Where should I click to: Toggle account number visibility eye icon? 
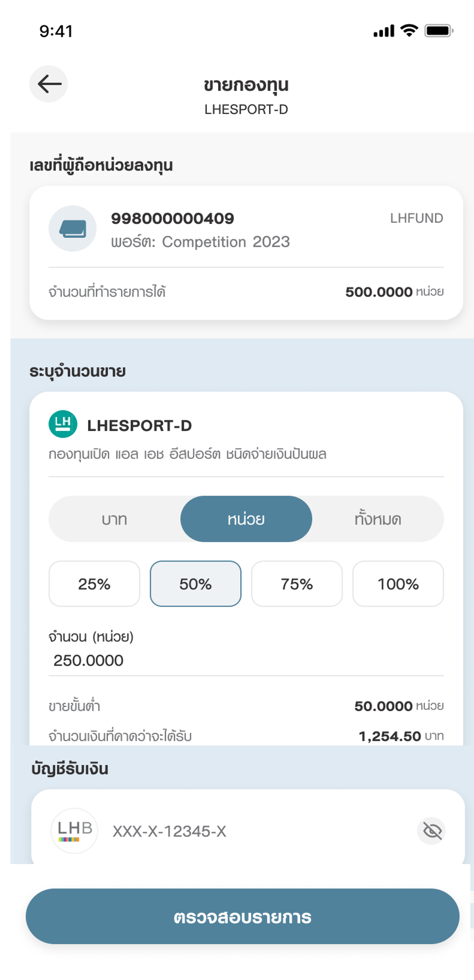[432, 831]
